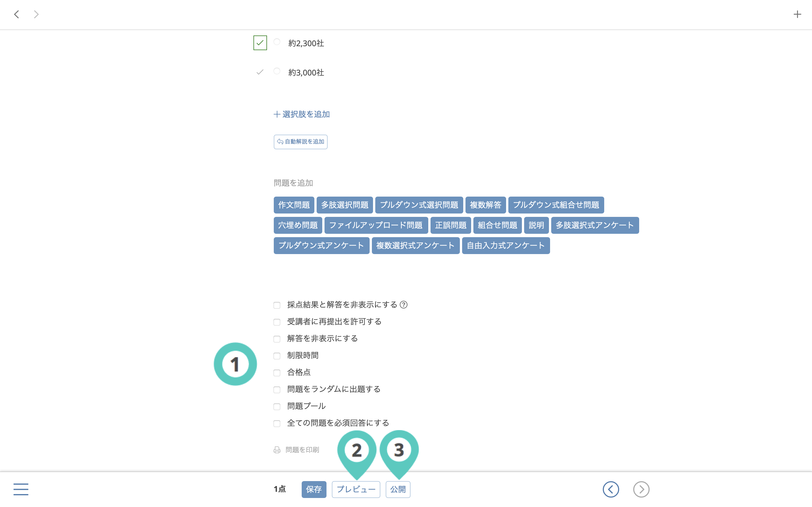812x507 pixels.
Task: Click the browser forward arrow icon
Action: (x=36, y=14)
